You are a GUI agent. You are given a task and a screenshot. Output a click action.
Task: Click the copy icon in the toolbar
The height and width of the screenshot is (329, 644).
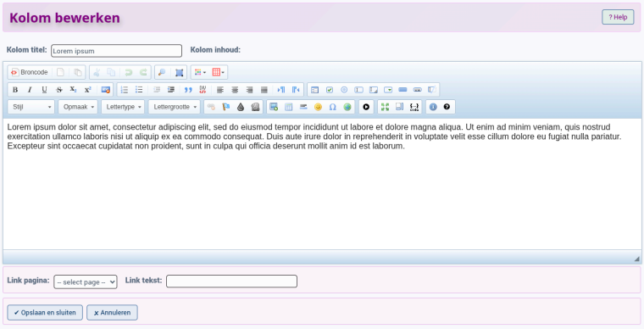pos(111,72)
